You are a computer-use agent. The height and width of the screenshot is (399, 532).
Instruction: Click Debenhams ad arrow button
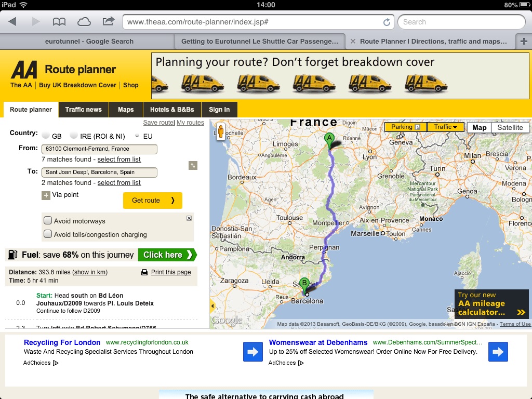[x=498, y=352]
